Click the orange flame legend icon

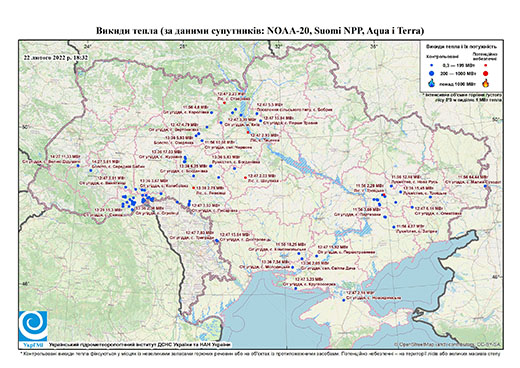click(x=485, y=83)
